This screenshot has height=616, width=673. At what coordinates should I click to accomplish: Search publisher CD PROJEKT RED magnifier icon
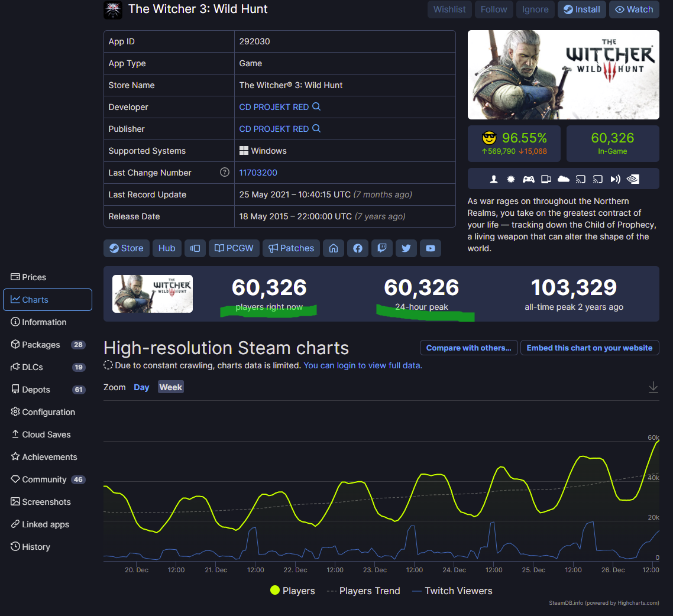316,128
